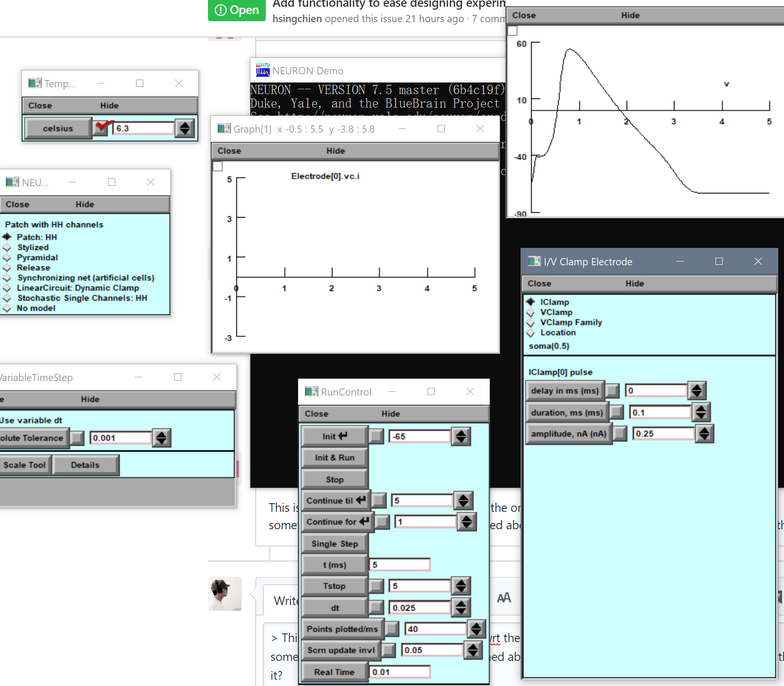Toggle the Init default value checkbox

(377, 437)
